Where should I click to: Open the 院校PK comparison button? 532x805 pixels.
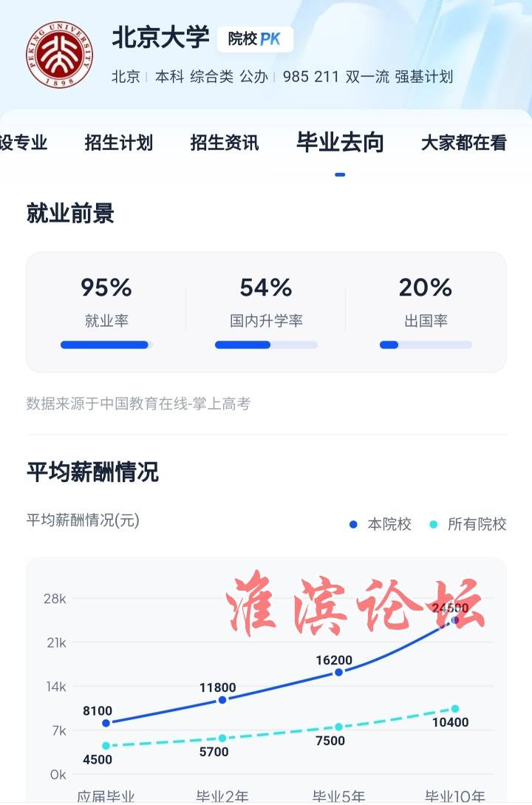[x=255, y=39]
